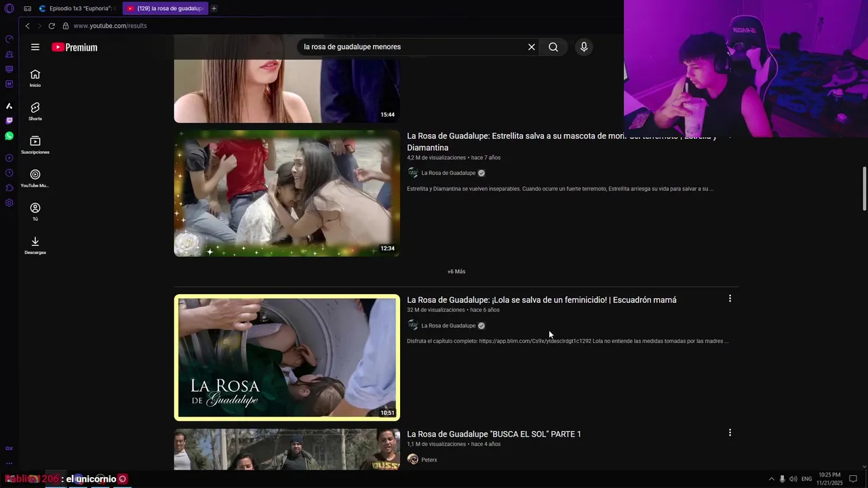Switch the ENG input language indicator
Image resolution: width=868 pixels, height=488 pixels.
click(x=806, y=479)
